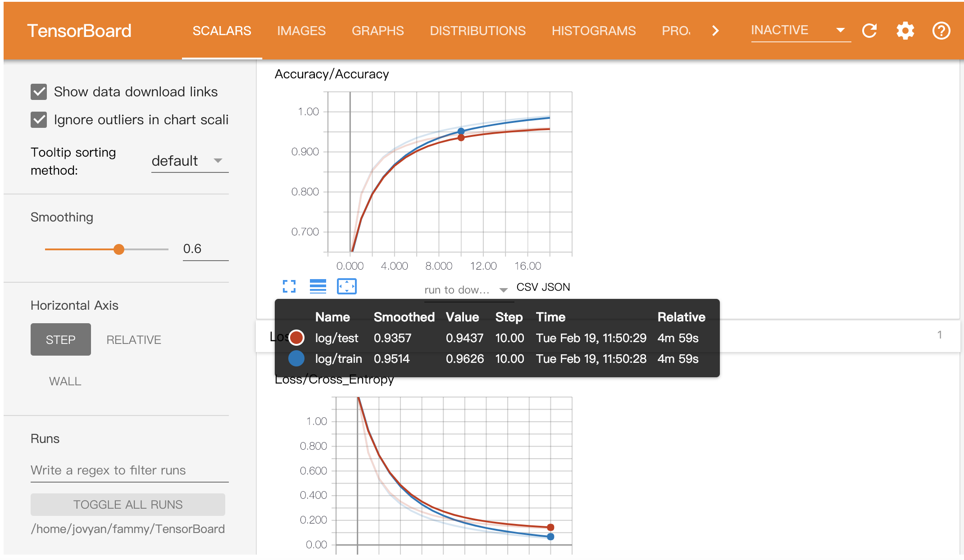Viewport: 964px width, 560px height.
Task: Click the TOGGLE ALL RUNS button
Action: click(x=127, y=504)
